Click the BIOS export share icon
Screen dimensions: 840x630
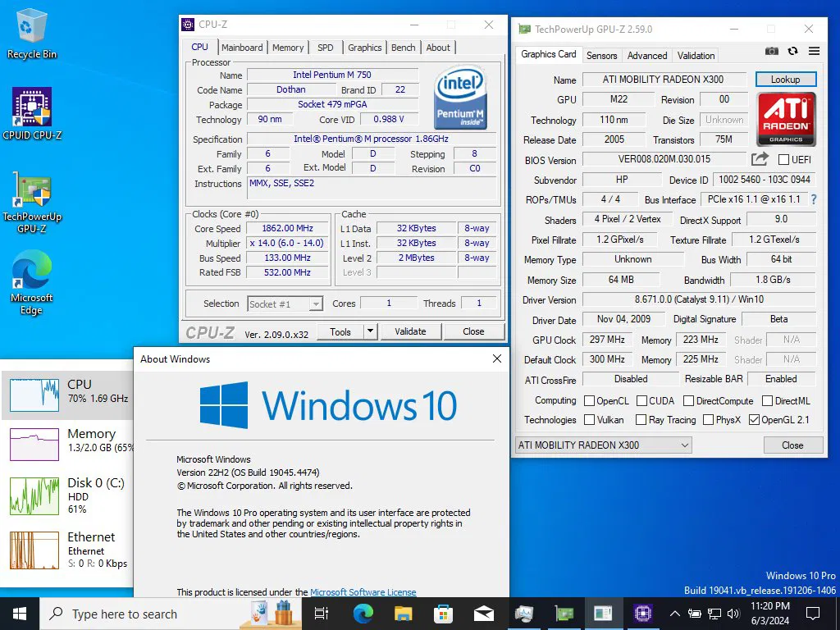(760, 159)
